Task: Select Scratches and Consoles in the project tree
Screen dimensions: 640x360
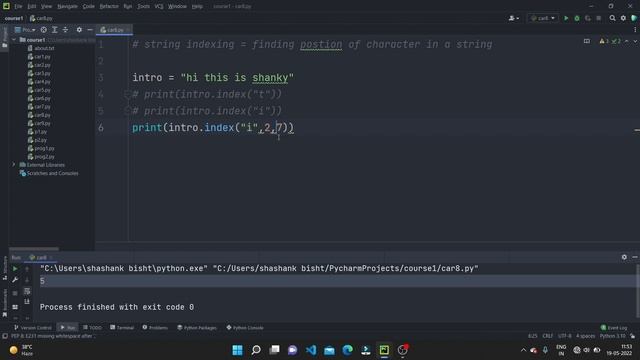Action: point(49,173)
